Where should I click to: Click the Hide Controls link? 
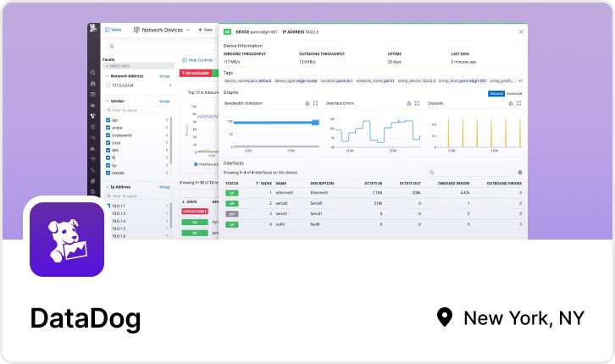[x=197, y=60]
